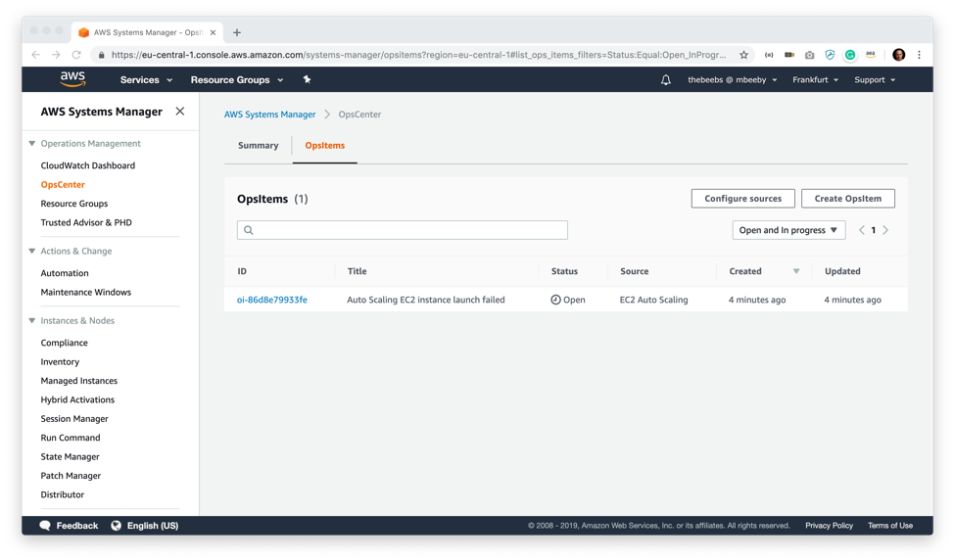Open OpsItem oi-86d8e79933fe link
The width and height of the screenshot is (954, 560).
pos(272,300)
